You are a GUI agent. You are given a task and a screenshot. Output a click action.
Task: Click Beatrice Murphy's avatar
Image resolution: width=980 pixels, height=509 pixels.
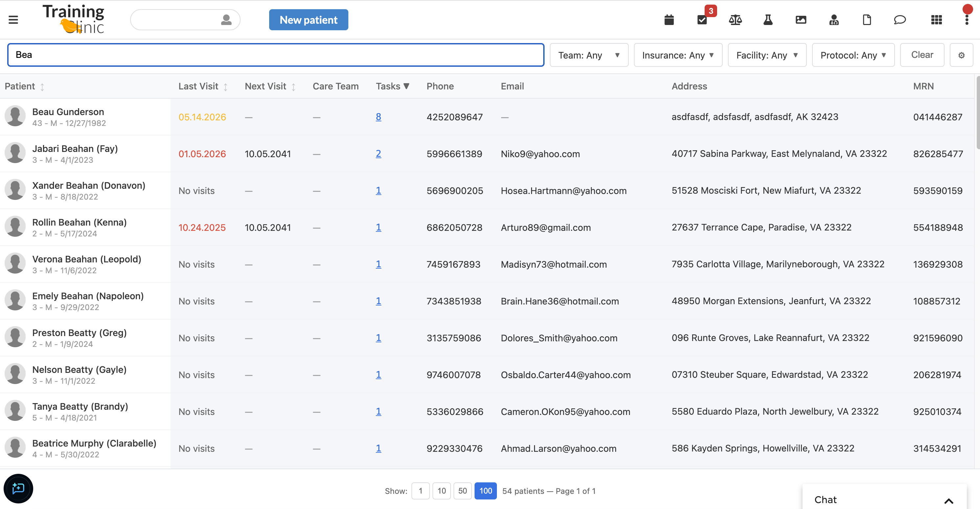(15, 448)
